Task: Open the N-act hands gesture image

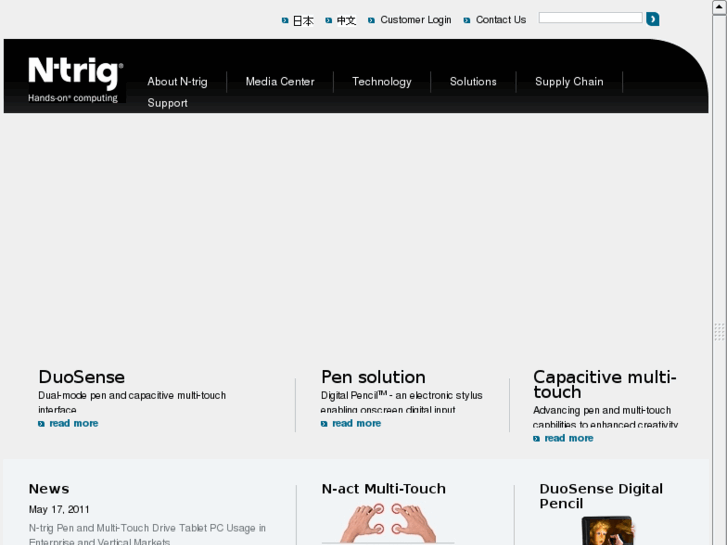Action: pyautogui.click(x=388, y=524)
